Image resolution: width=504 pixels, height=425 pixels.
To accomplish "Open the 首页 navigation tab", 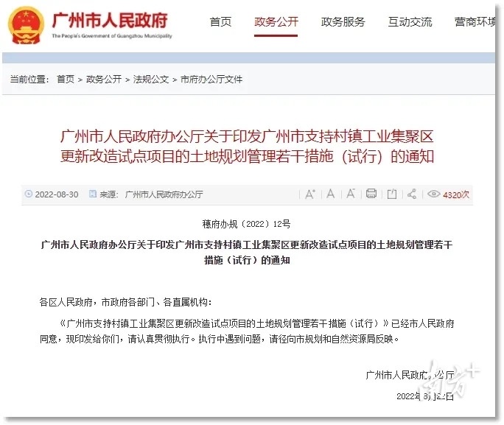I will click(220, 22).
